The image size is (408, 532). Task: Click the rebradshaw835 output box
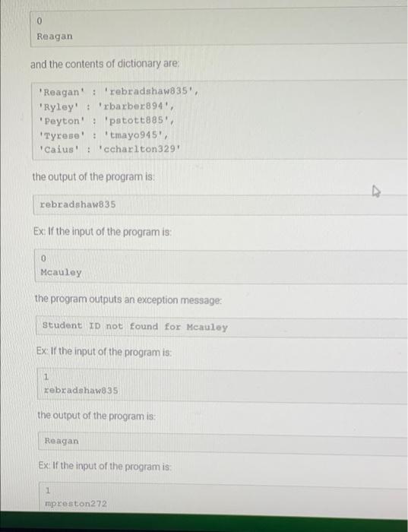click(x=220, y=204)
